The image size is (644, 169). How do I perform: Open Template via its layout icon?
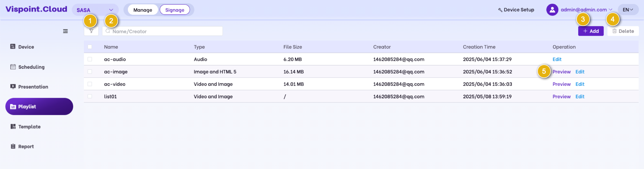tap(13, 126)
